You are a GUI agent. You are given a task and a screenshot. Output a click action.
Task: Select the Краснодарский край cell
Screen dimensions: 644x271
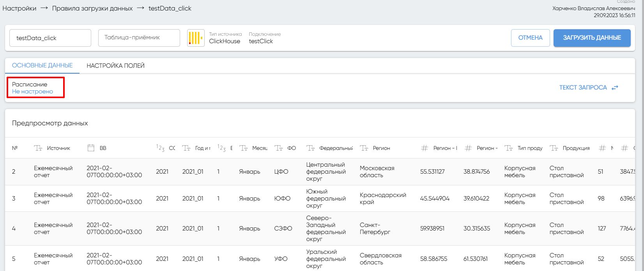point(383,199)
